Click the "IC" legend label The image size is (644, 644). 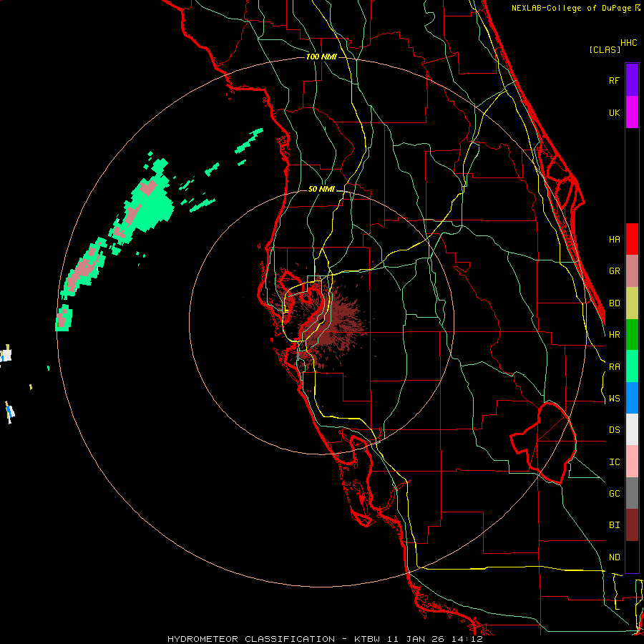click(614, 462)
